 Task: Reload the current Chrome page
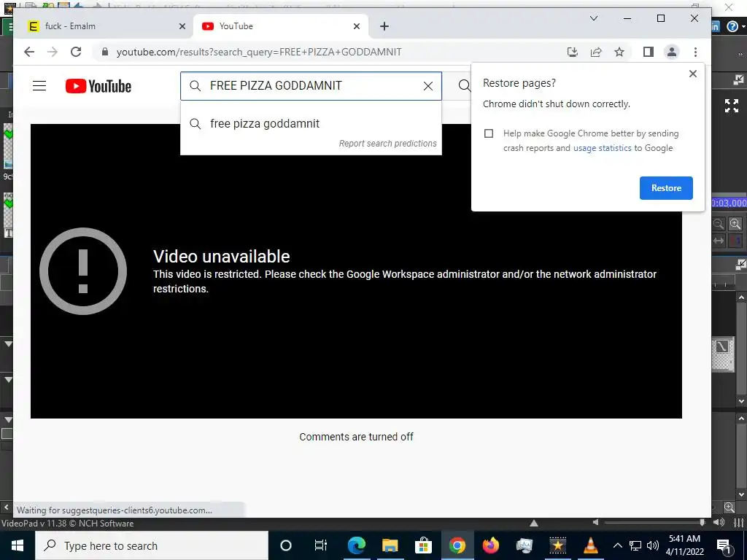(76, 52)
